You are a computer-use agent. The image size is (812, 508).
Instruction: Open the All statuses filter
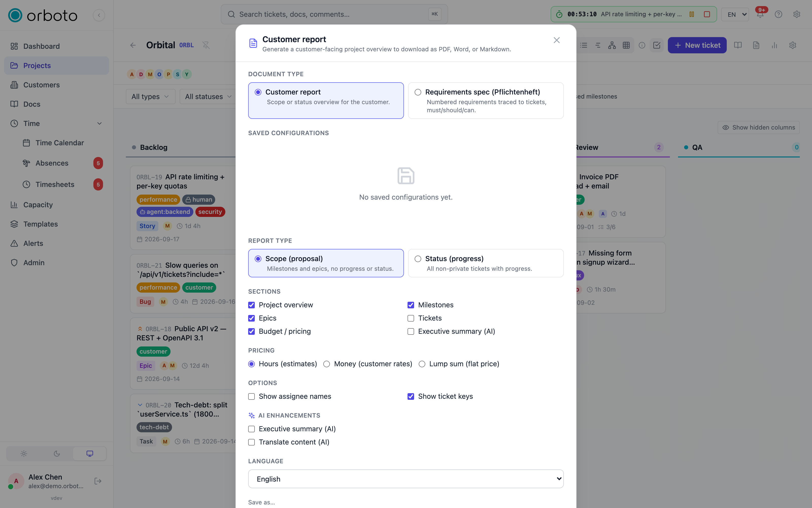(x=208, y=97)
